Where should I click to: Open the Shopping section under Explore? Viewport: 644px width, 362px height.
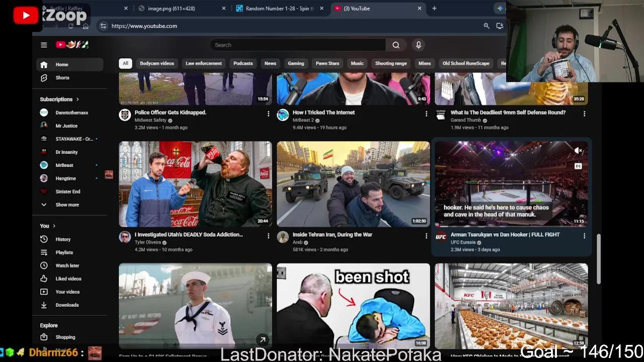[65, 337]
